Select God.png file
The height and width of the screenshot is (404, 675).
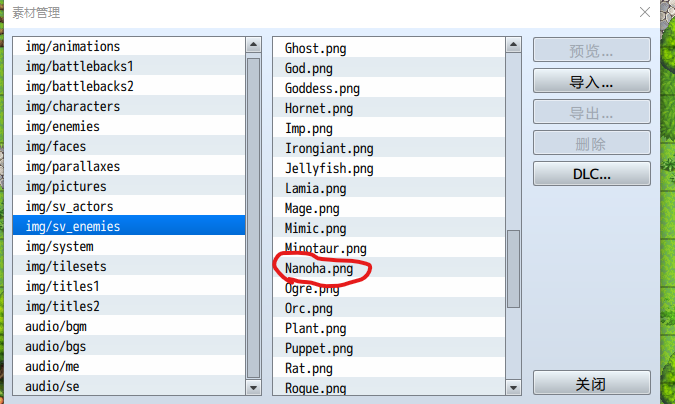pyautogui.click(x=389, y=68)
